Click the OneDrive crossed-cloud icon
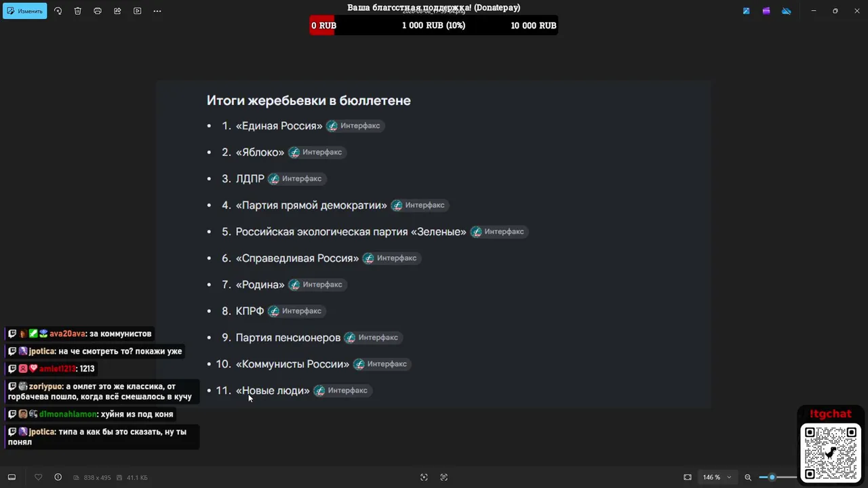The height and width of the screenshot is (488, 868). coord(787,11)
